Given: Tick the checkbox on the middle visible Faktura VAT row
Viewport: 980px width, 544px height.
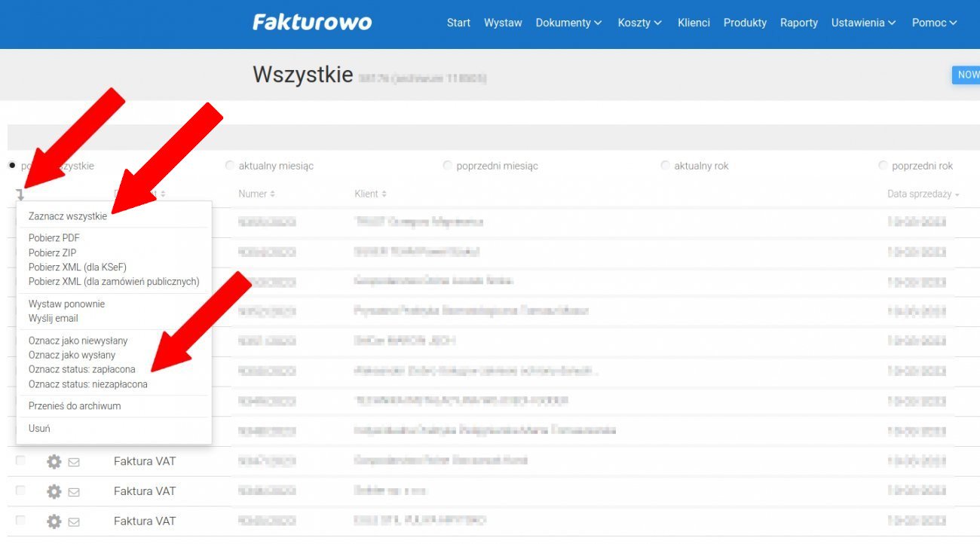Looking at the screenshot, I should coord(20,491).
